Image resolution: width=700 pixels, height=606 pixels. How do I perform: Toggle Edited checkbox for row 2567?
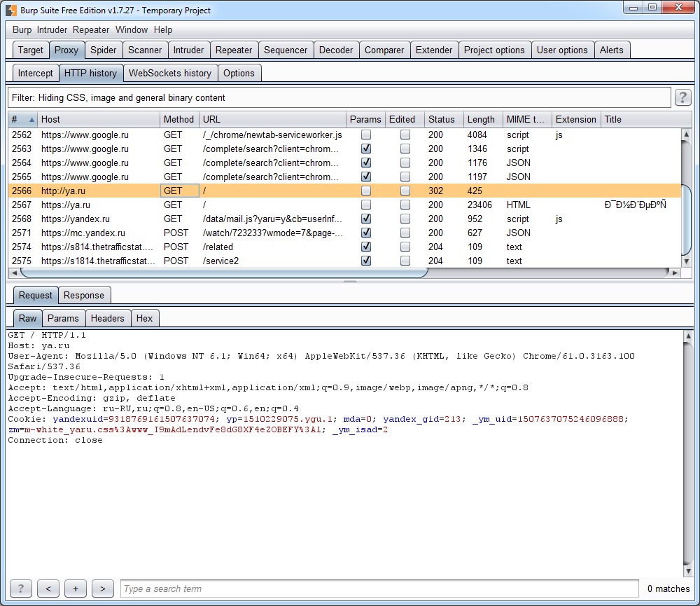(405, 205)
